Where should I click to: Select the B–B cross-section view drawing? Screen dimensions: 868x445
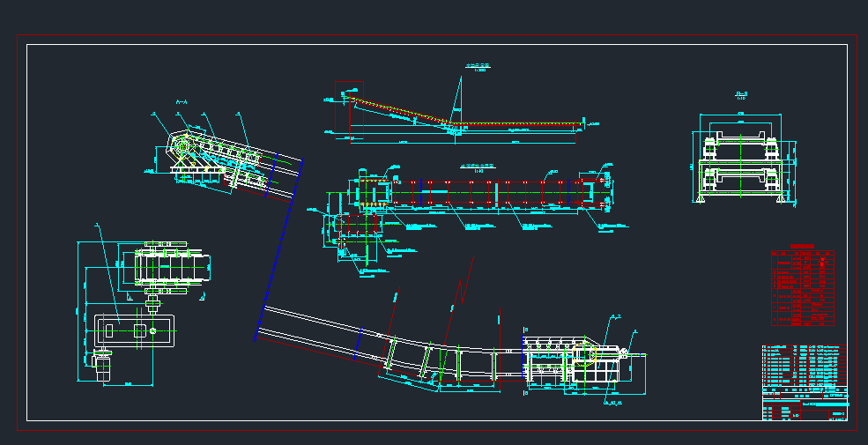click(x=742, y=164)
